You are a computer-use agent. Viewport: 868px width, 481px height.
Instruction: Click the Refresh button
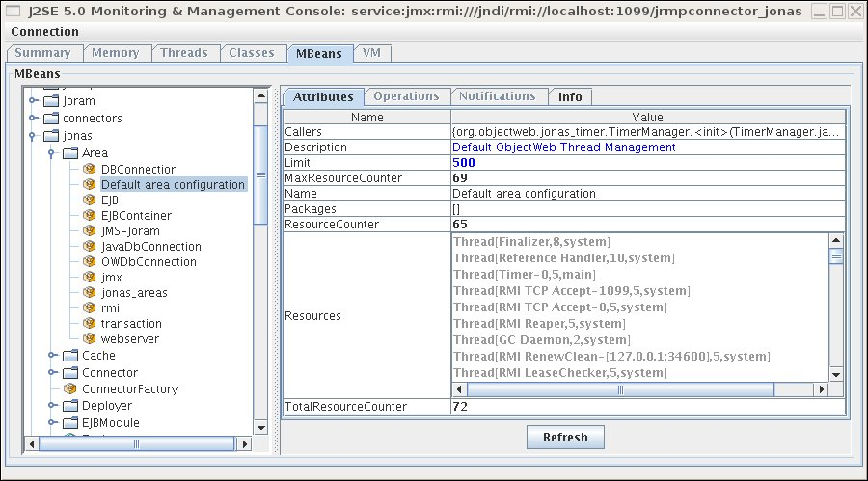click(565, 438)
